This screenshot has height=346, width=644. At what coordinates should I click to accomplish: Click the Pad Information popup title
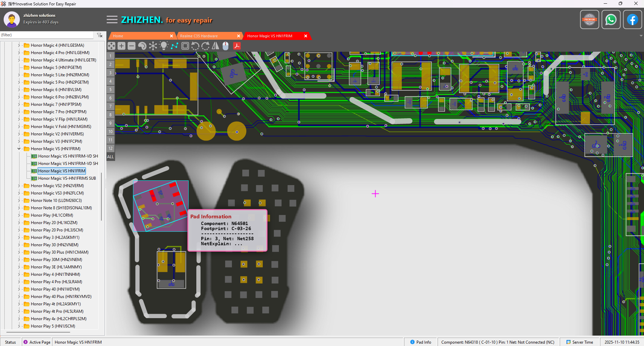211,217
